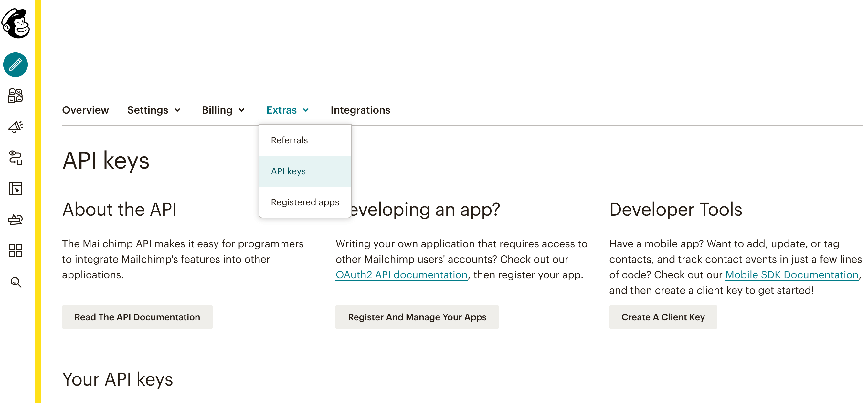This screenshot has height=403, width=868.
Task: Select API keys menu entry
Action: (288, 171)
